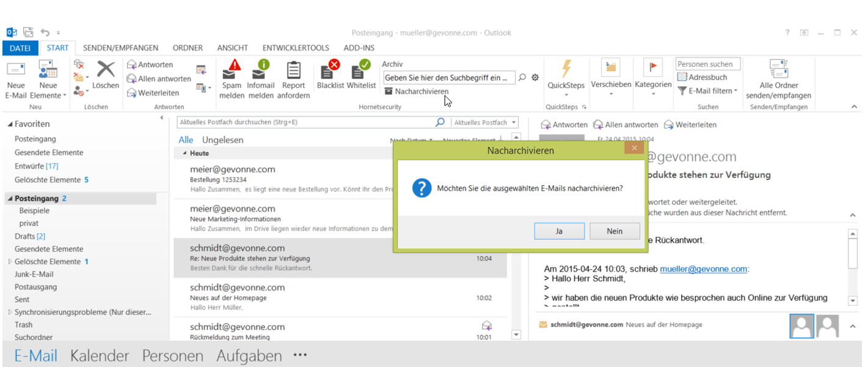Open the Trash folder
Screen dimensions: 868x367
pyautogui.click(x=24, y=325)
